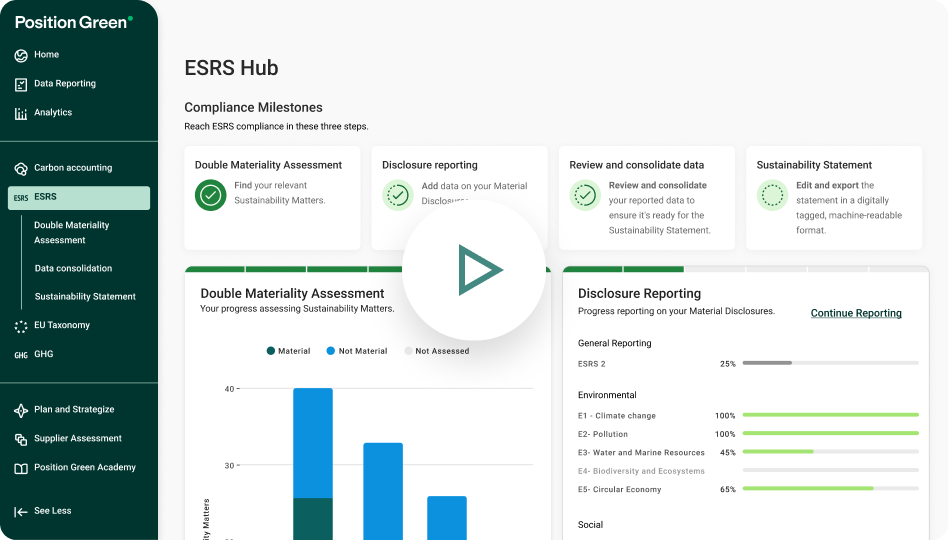Click the Analytics bar chart icon
This screenshot has width=948, height=540.
pyautogui.click(x=21, y=113)
